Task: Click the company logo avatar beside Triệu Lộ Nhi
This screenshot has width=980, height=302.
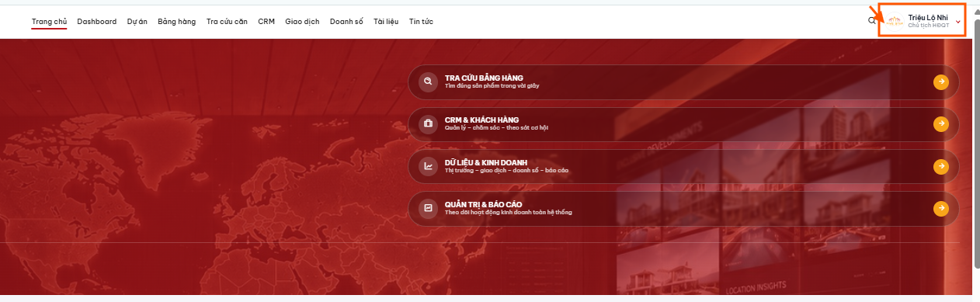Action: (x=895, y=21)
